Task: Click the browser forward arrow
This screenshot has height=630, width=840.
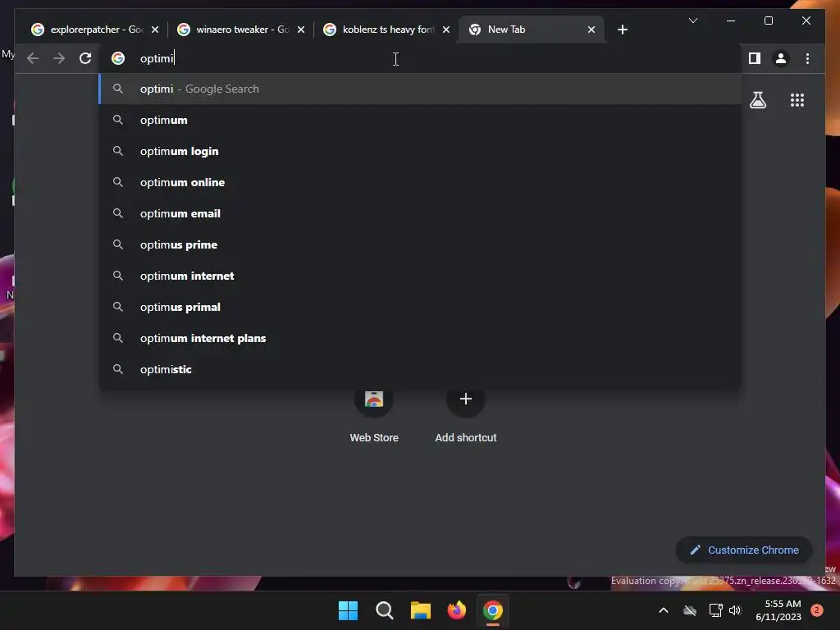Action: click(x=59, y=58)
